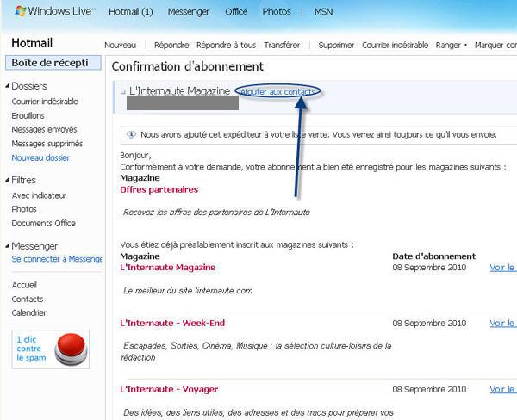Open the Brouillons folder

point(28,115)
